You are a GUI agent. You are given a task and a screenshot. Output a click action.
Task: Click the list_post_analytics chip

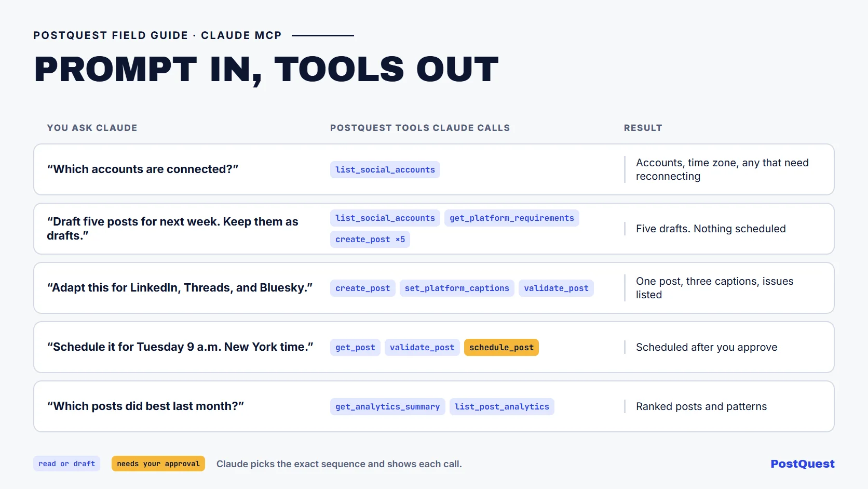pyautogui.click(x=501, y=406)
